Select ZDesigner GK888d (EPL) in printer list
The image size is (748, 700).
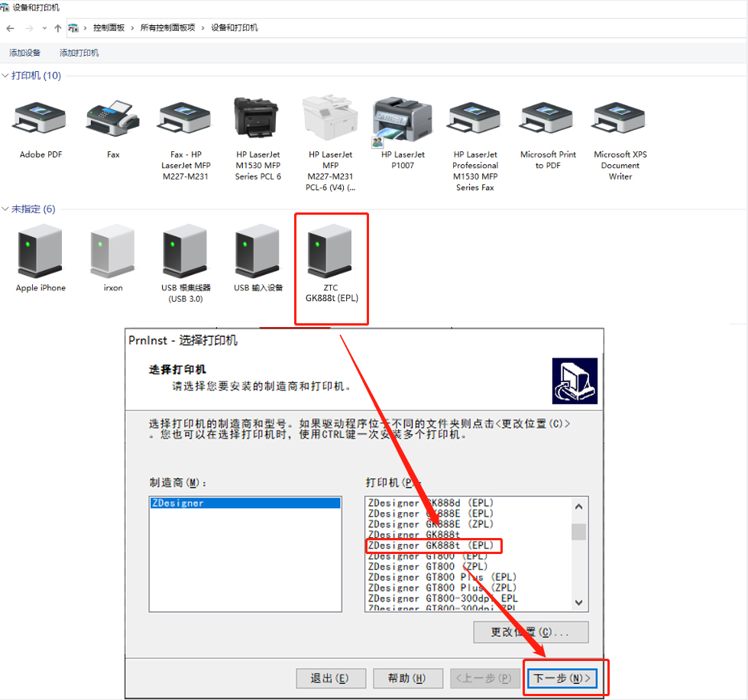point(431,503)
